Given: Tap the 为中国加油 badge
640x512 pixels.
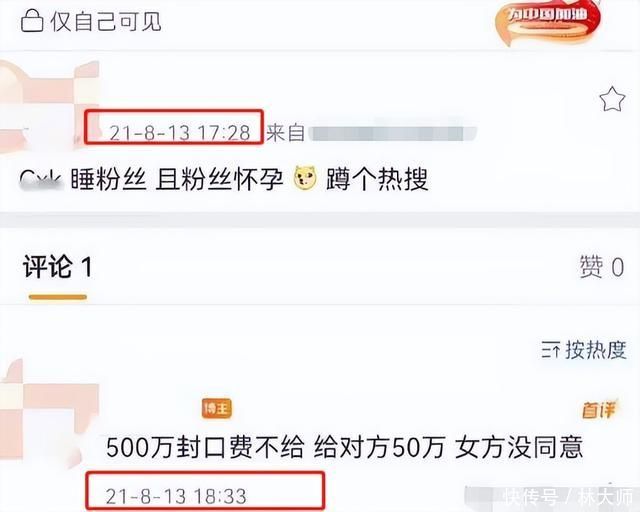Looking at the screenshot, I should (x=548, y=21).
